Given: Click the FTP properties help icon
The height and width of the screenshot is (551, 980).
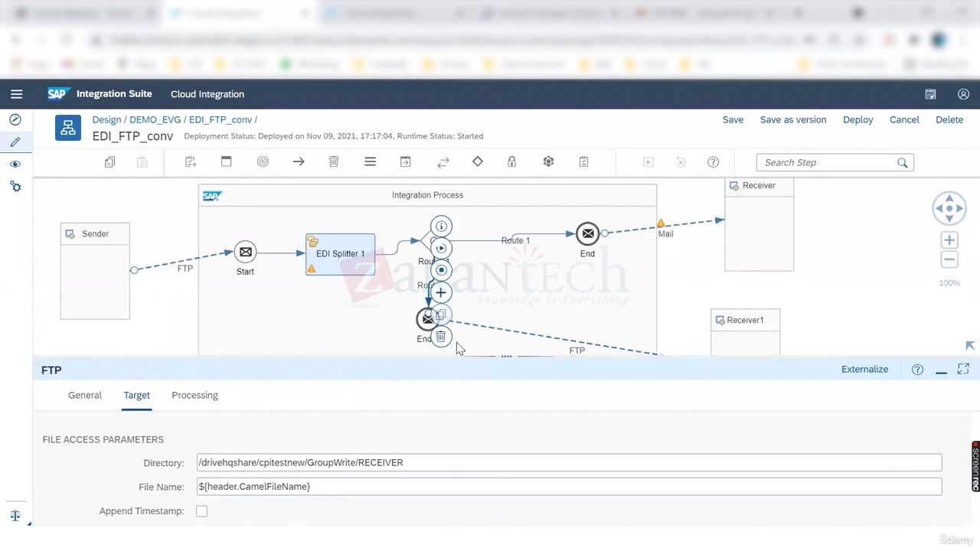Looking at the screenshot, I should pos(917,370).
